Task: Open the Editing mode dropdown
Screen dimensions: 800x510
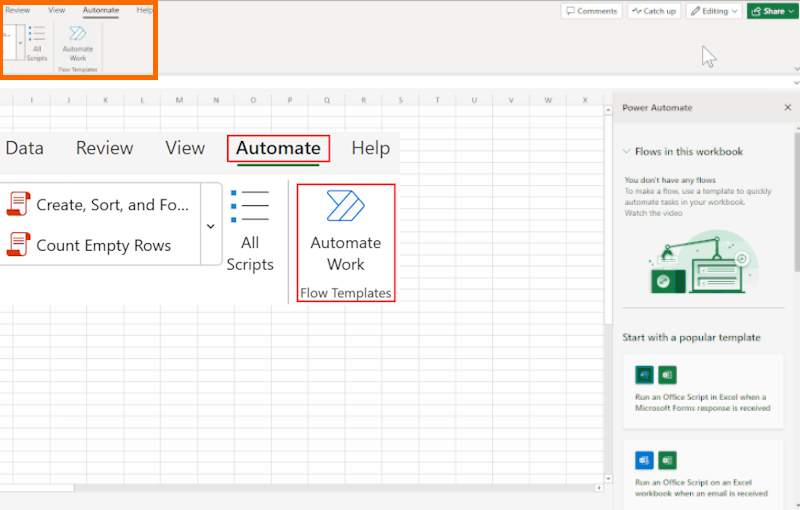Action: pyautogui.click(x=714, y=11)
